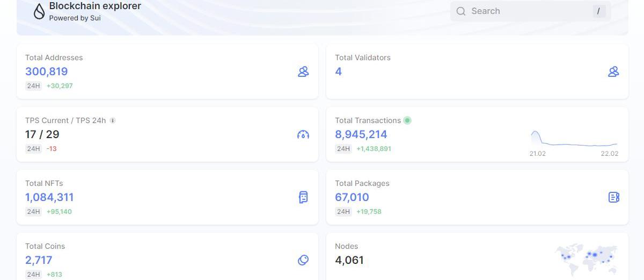Click the TPS speedometer gauge icon

[303, 134]
